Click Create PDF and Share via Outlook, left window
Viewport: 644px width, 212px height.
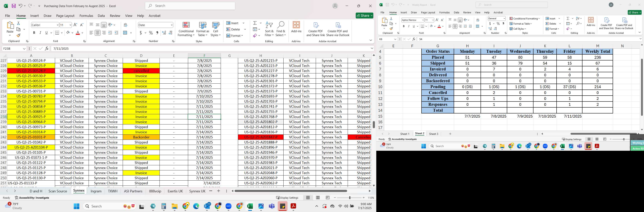coord(338,29)
